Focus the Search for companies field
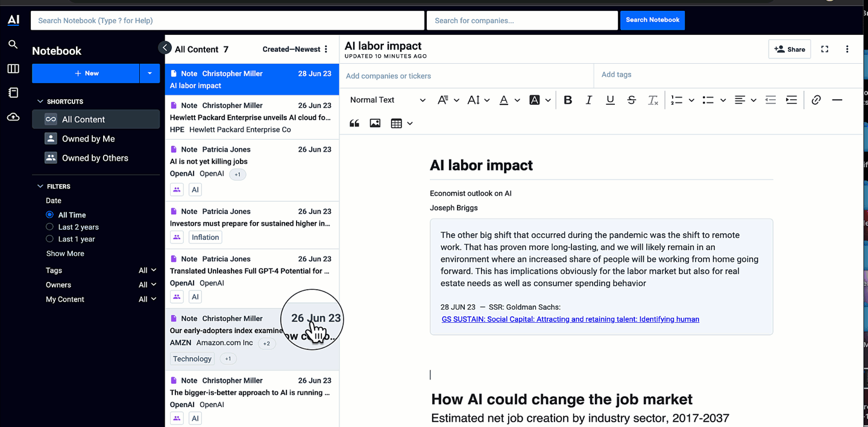Viewport: 868px width, 427px height. (x=522, y=20)
